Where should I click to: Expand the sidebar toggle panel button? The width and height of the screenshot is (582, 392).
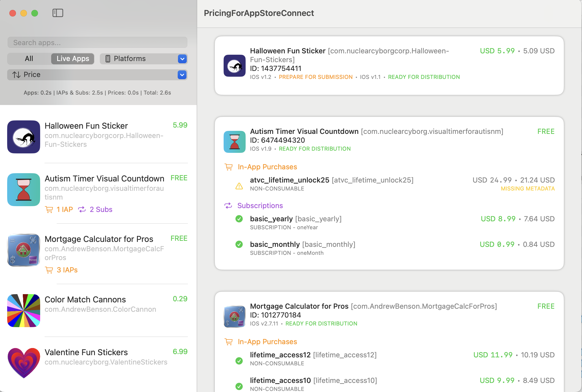point(57,13)
